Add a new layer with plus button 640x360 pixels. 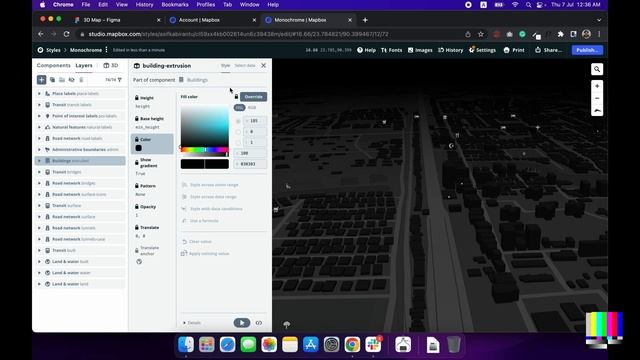pos(41,80)
